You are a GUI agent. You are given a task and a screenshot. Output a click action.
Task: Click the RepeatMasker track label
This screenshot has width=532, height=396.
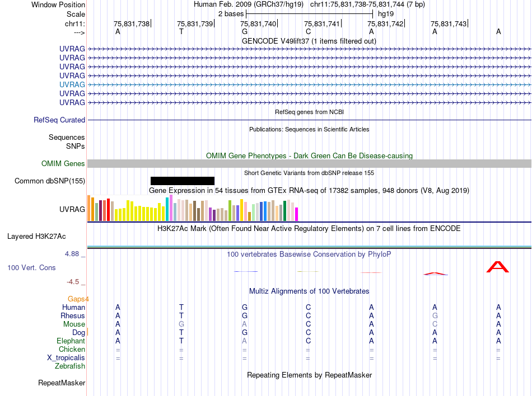point(62,383)
